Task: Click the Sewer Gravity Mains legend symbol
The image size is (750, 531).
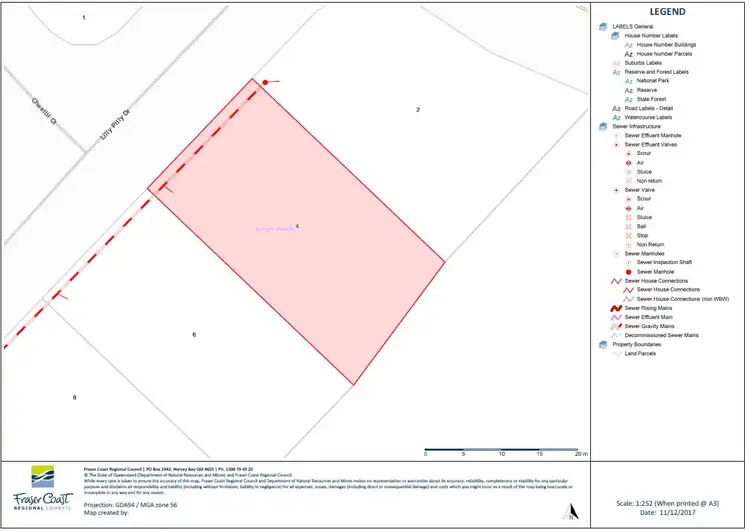Action: (x=615, y=326)
